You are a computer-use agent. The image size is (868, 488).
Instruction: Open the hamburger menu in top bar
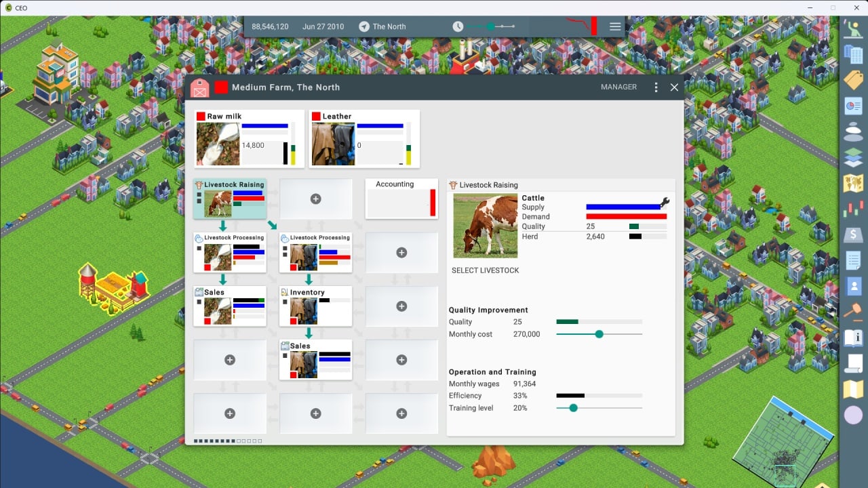point(615,26)
